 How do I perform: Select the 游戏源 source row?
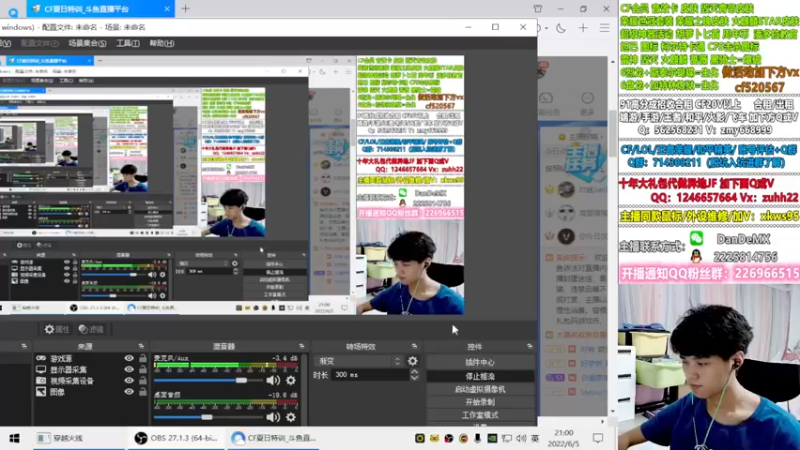click(x=91, y=359)
